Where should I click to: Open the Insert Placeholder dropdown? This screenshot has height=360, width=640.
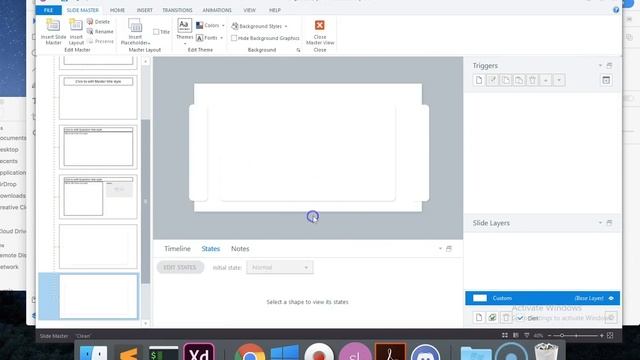135,32
